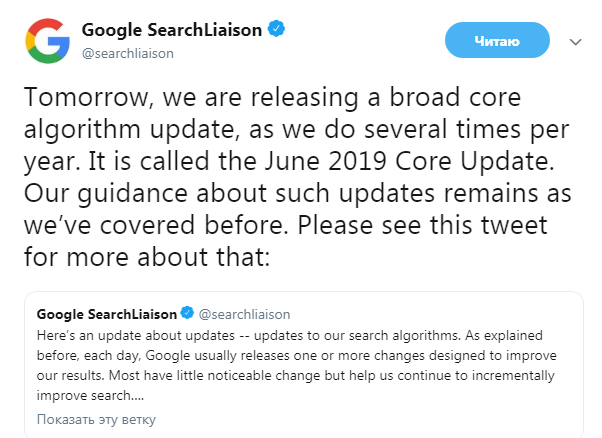The image size is (602, 438).
Task: Open quoted tweet author name Google SearchLiaison
Action: [107, 314]
